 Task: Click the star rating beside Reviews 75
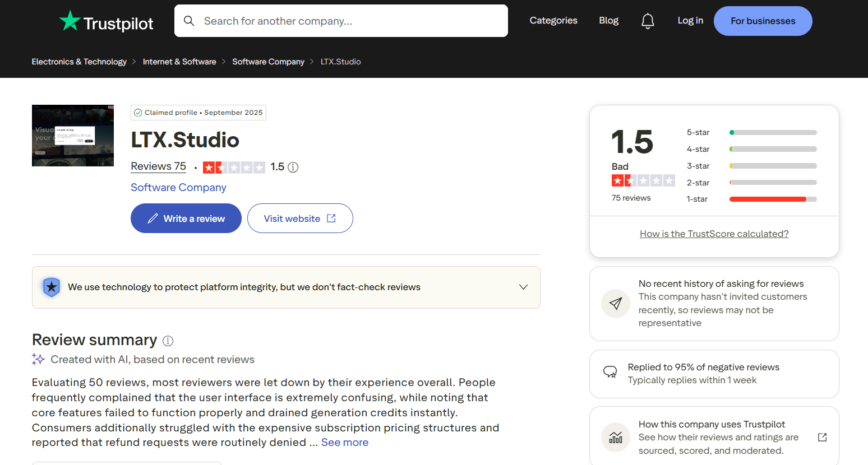tap(234, 167)
